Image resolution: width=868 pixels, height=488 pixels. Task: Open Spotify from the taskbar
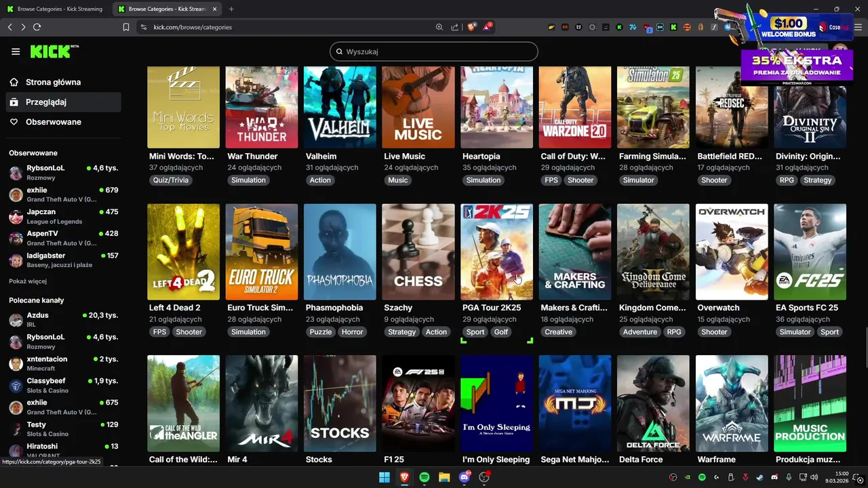pos(425,477)
